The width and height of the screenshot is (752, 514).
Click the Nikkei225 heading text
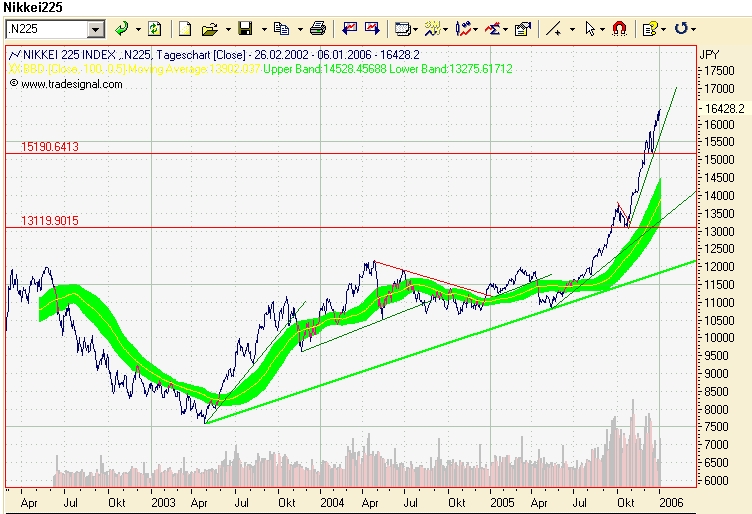(33, 7)
